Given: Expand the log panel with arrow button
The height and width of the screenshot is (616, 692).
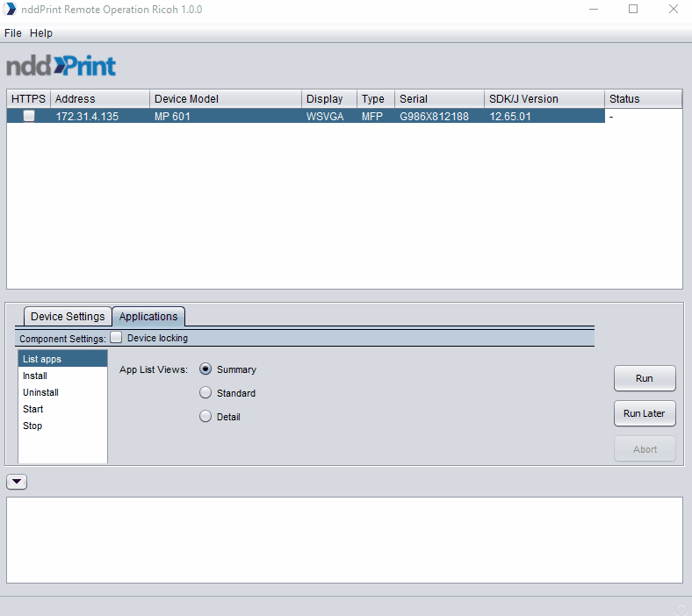Looking at the screenshot, I should tap(17, 482).
